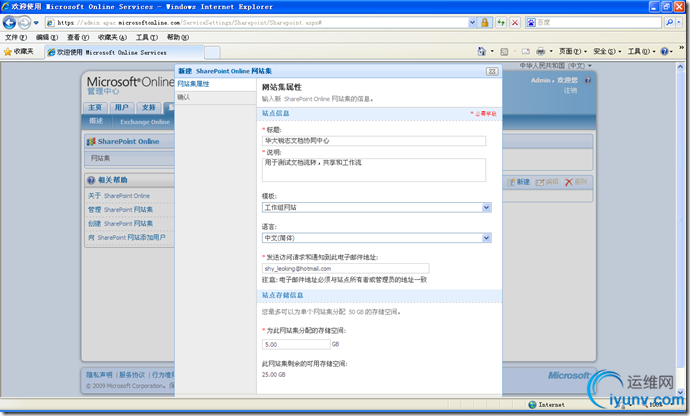Click the Read mail toolbar icon

pos(525,52)
